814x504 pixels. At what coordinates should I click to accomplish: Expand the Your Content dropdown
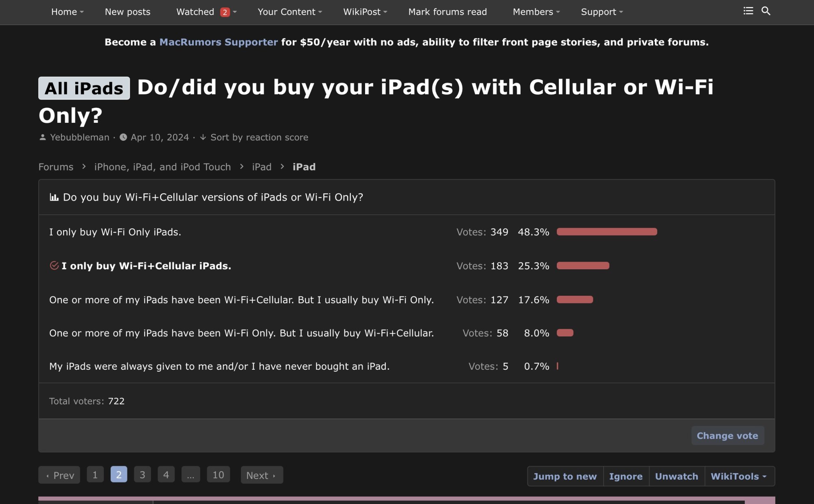(290, 12)
